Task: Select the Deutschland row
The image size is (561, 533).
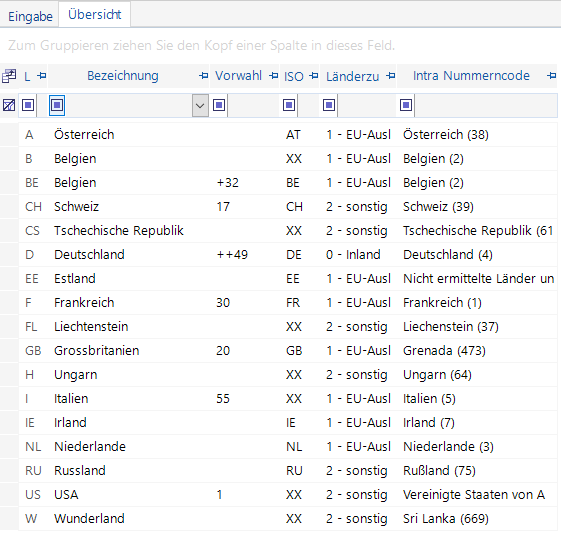Action: click(288, 255)
